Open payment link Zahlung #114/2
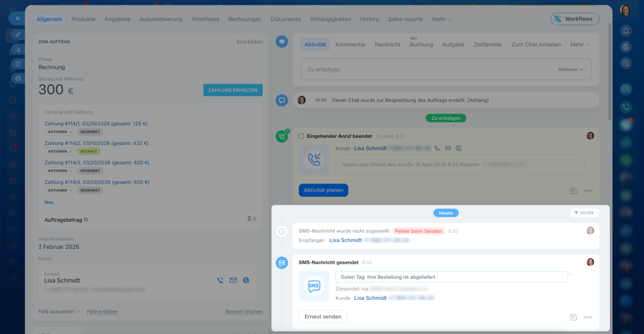 [x=97, y=143]
